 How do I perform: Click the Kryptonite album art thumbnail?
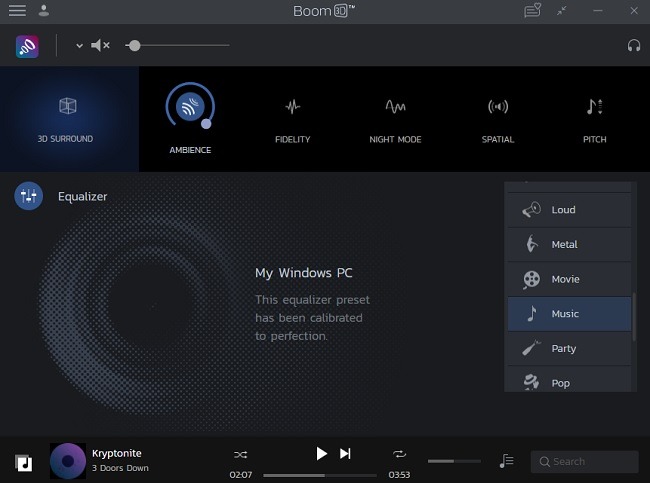68,461
